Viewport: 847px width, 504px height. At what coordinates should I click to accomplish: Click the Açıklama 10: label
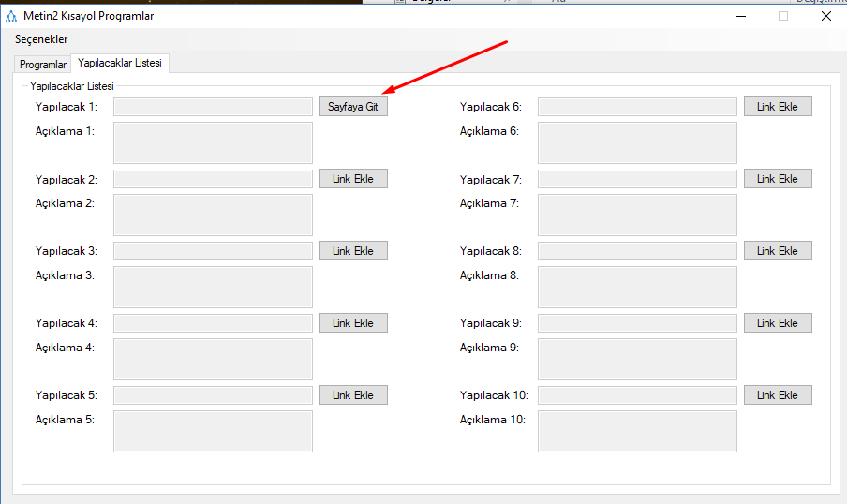(x=493, y=420)
